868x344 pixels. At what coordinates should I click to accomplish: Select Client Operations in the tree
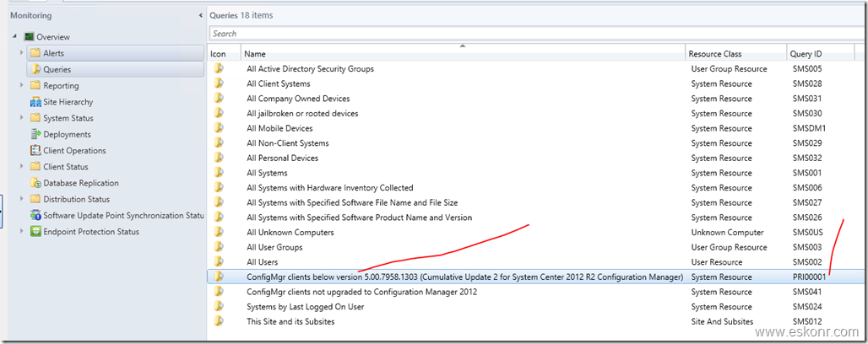(74, 150)
